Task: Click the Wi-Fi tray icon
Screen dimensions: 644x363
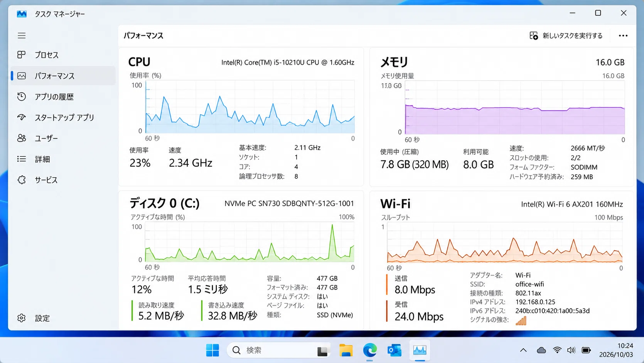Action: [x=557, y=350]
